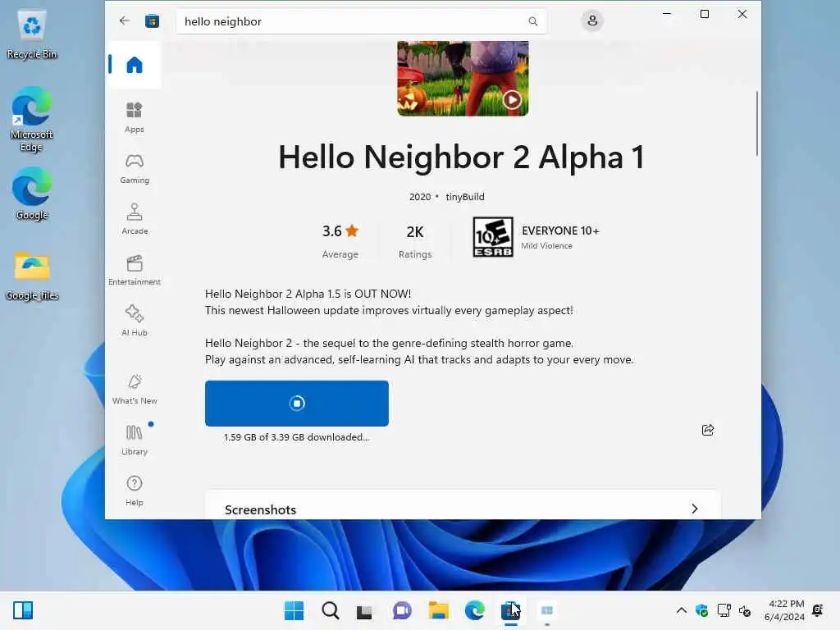840x630 pixels.
Task: Open the Apps section in sidebar
Action: (135, 117)
